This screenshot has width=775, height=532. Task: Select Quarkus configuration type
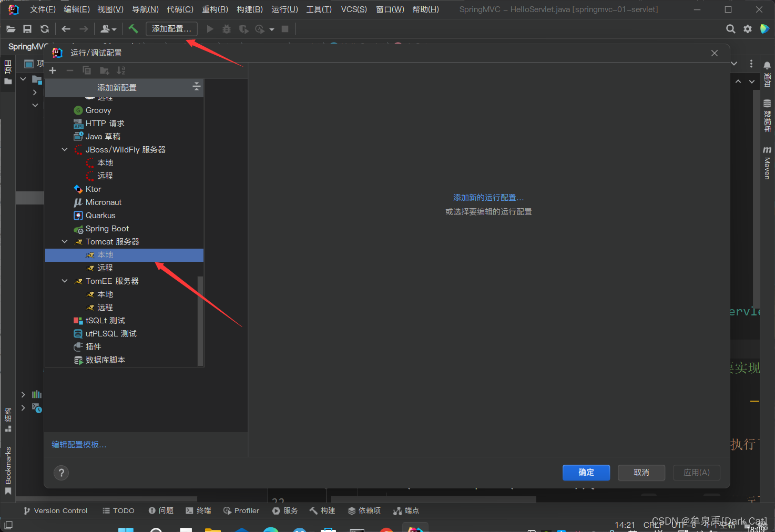tap(124, 216)
